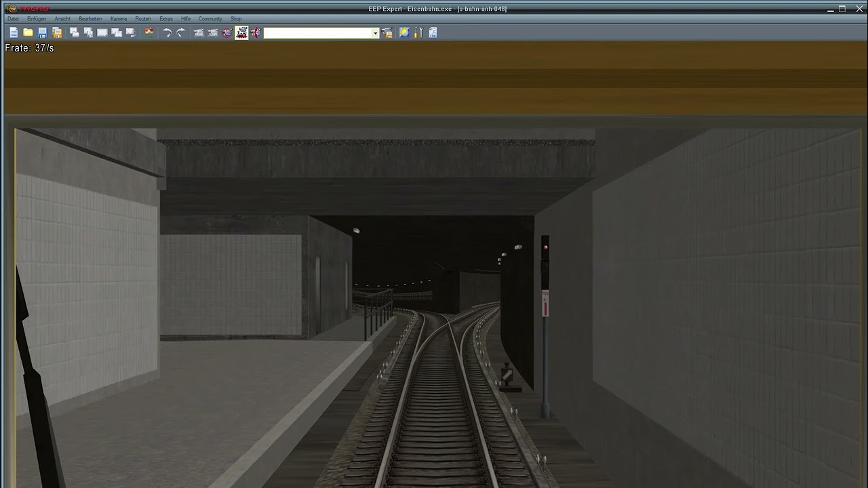The image size is (868, 488).
Task: Click the red signal beside the track
Action: point(545,247)
